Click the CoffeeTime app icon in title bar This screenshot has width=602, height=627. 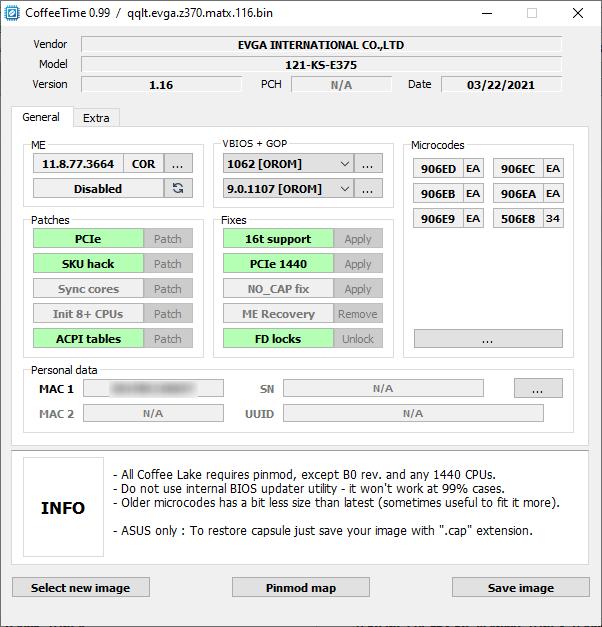(12, 13)
